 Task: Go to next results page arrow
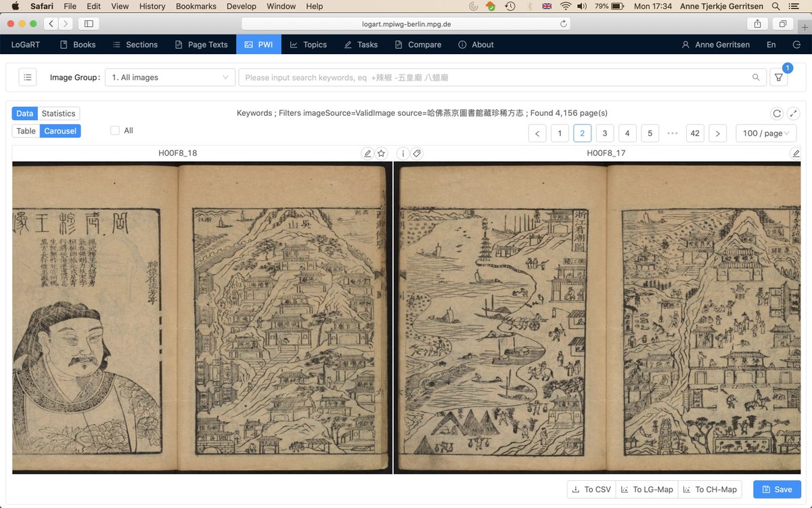coord(717,133)
